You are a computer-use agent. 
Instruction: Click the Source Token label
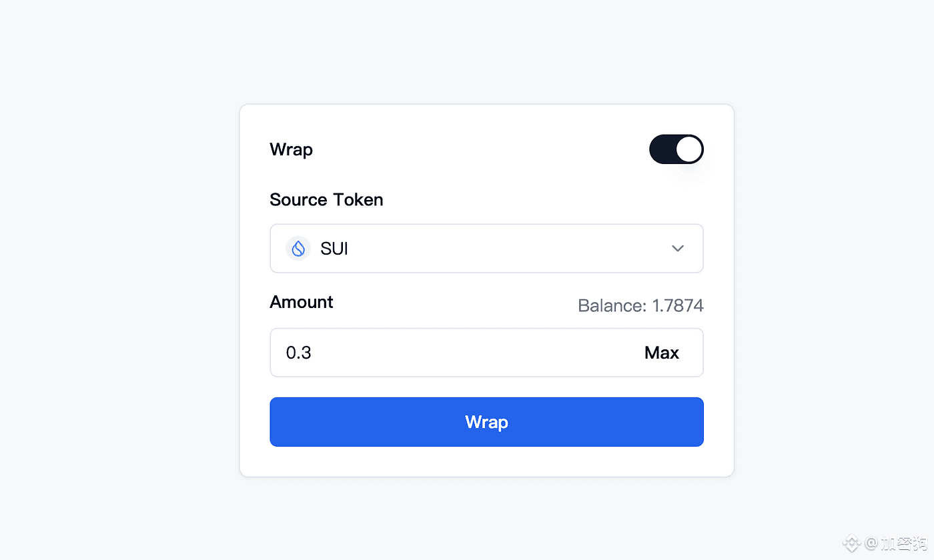click(326, 200)
